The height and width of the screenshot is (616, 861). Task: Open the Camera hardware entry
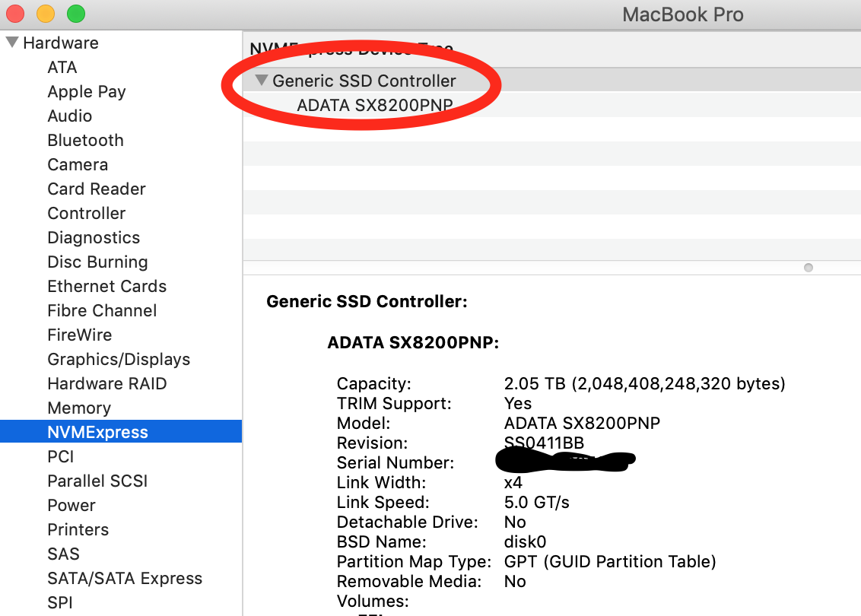(78, 165)
